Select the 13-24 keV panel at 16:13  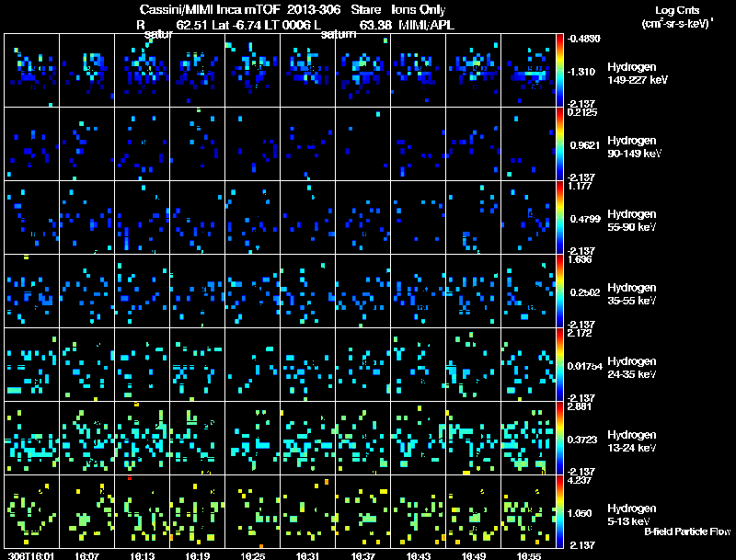143,439
